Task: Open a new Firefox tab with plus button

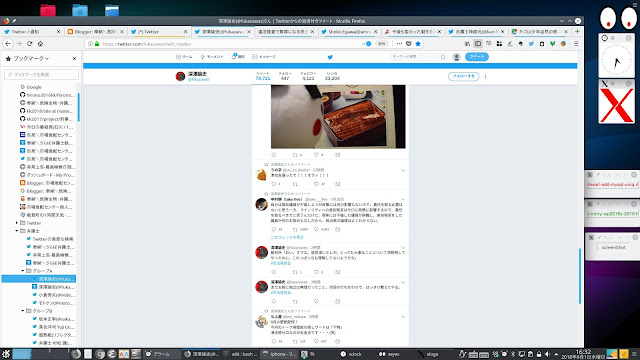Action: (577, 31)
